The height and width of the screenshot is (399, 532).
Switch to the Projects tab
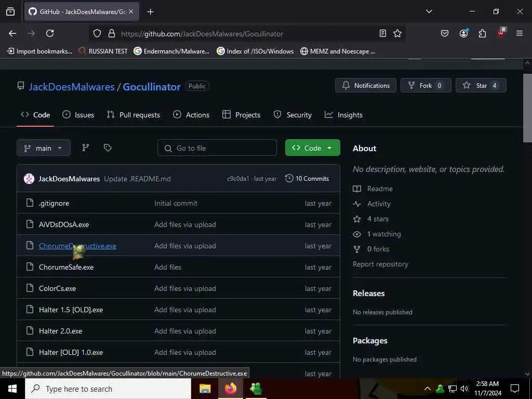241,115
